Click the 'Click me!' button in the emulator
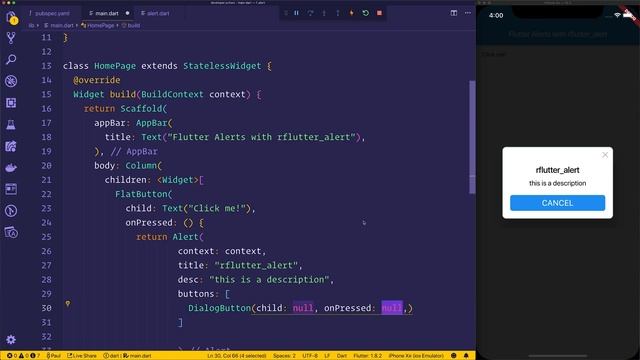Viewport: 640px width, 360px height. 493,54
